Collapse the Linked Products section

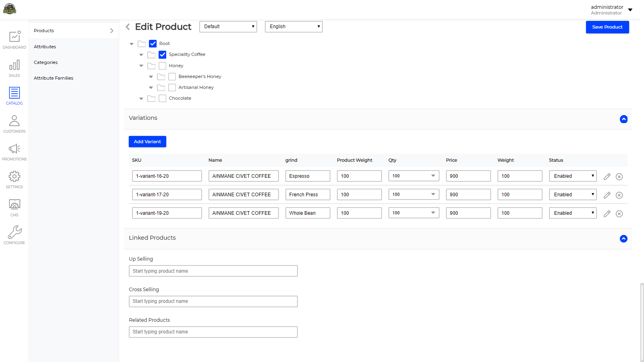[x=623, y=239]
